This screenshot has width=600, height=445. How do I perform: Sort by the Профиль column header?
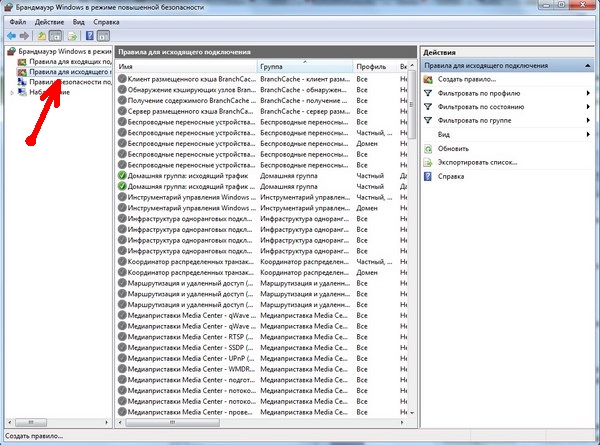[375, 67]
